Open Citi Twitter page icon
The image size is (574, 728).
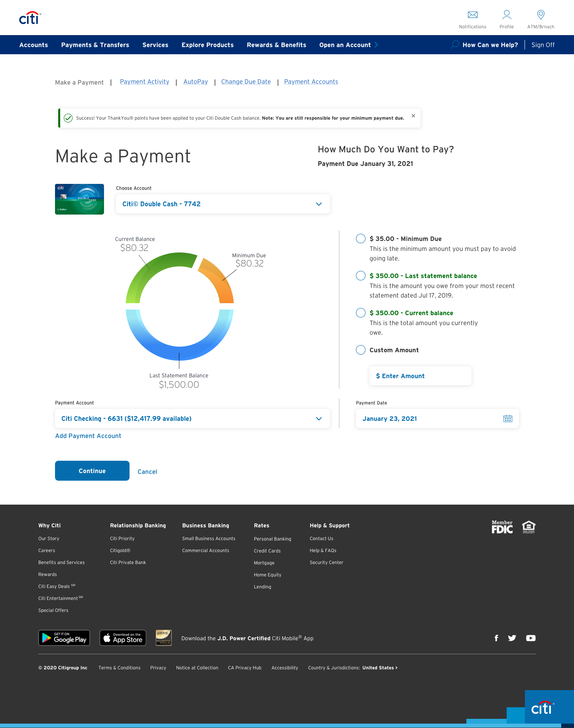[x=512, y=638]
